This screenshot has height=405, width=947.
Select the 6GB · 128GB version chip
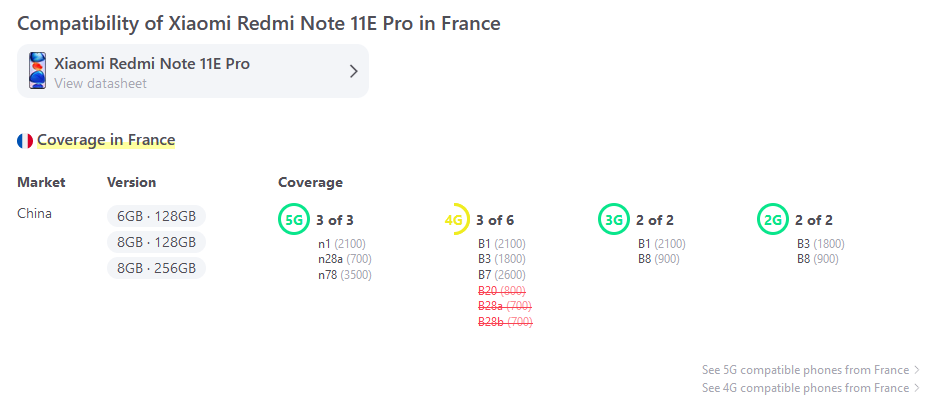pyautogui.click(x=156, y=216)
